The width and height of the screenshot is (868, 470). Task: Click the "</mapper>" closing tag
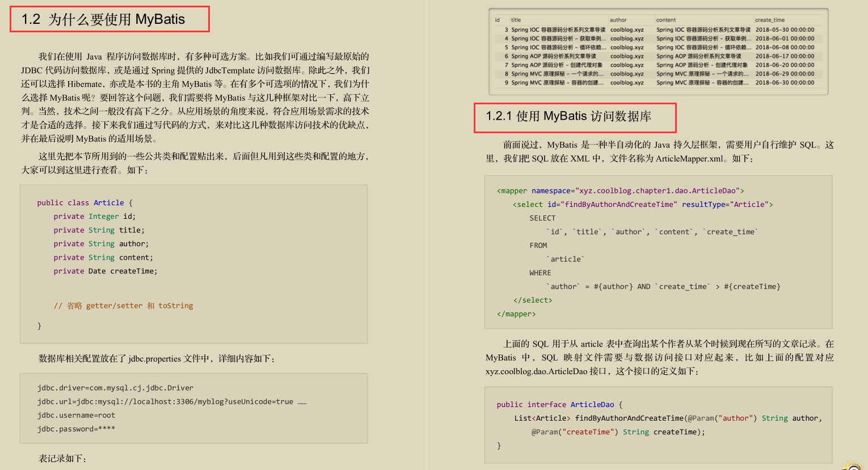(x=516, y=314)
